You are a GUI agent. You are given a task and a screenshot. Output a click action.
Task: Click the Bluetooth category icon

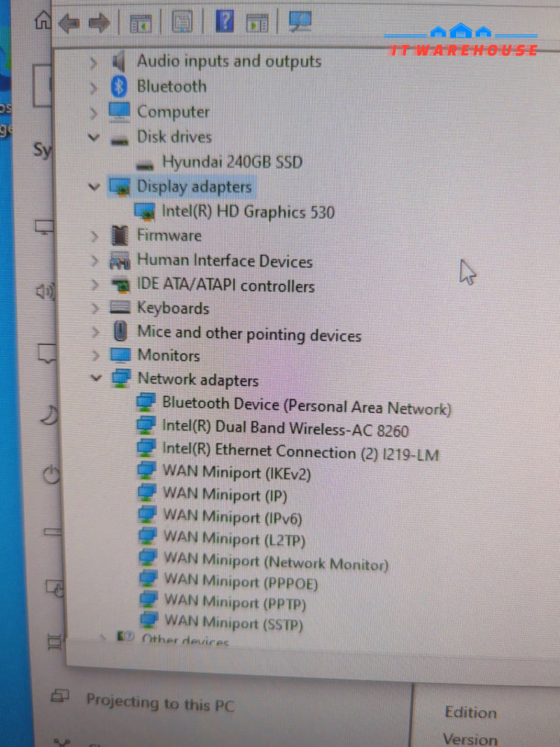point(119,87)
